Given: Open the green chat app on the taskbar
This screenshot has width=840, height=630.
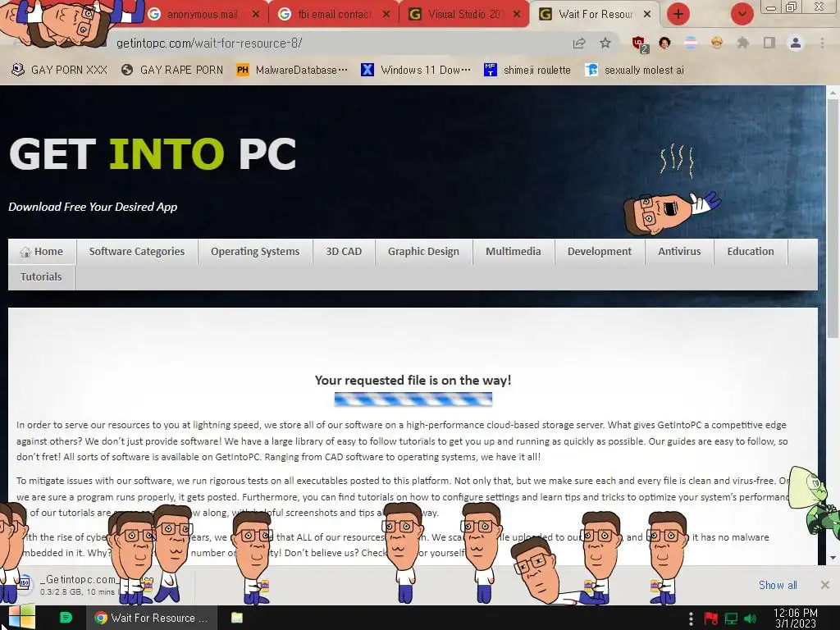Looking at the screenshot, I should (x=66, y=618).
